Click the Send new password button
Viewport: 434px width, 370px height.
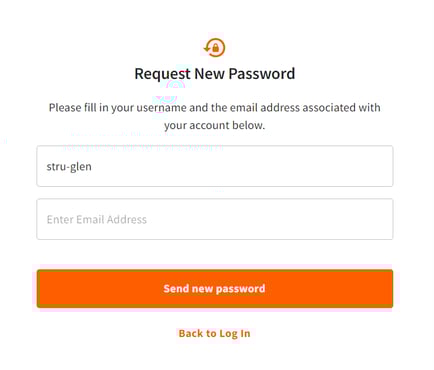[215, 289]
